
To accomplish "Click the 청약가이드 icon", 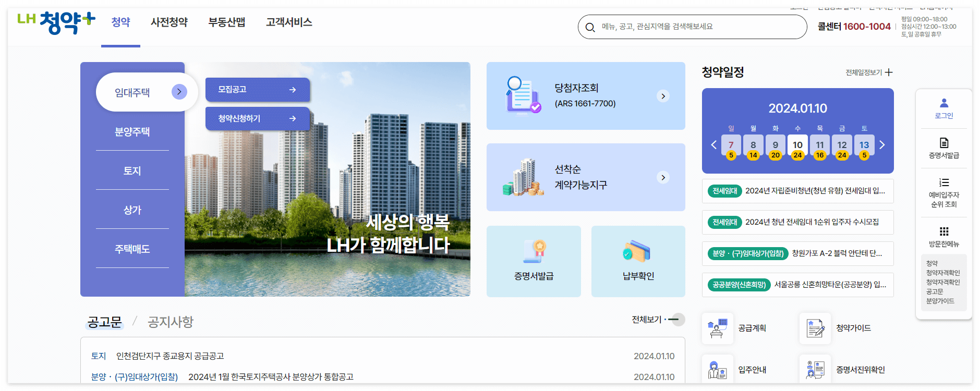I will click(x=815, y=328).
